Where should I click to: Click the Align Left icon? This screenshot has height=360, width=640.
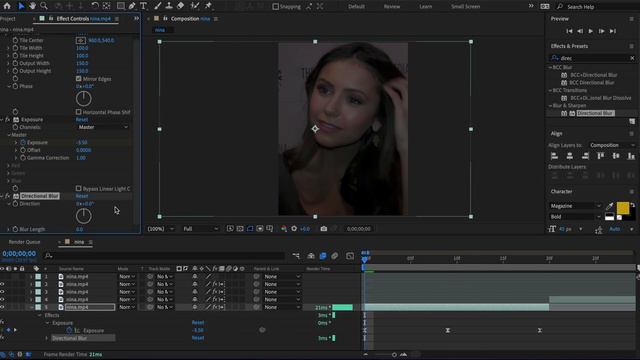(x=554, y=156)
